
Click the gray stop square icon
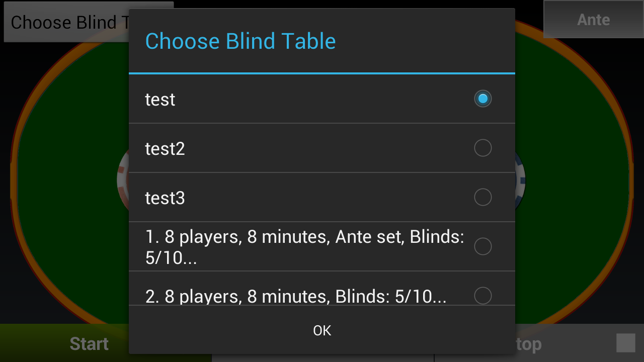point(625,343)
